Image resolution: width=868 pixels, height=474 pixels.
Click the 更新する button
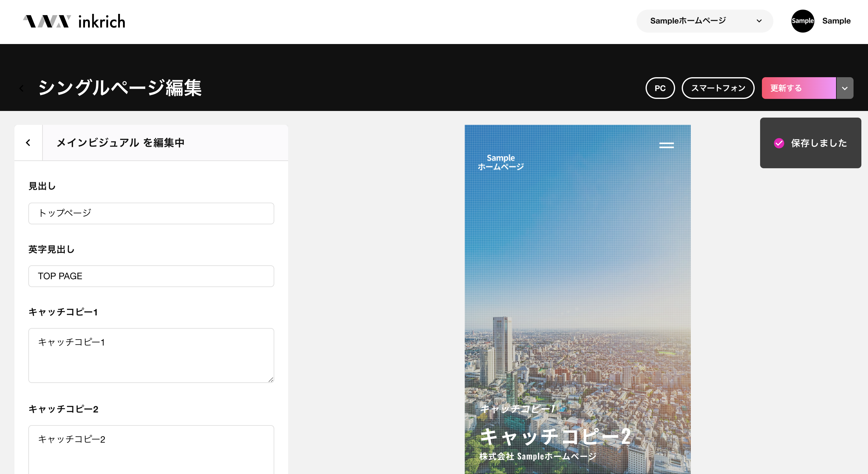pos(799,88)
